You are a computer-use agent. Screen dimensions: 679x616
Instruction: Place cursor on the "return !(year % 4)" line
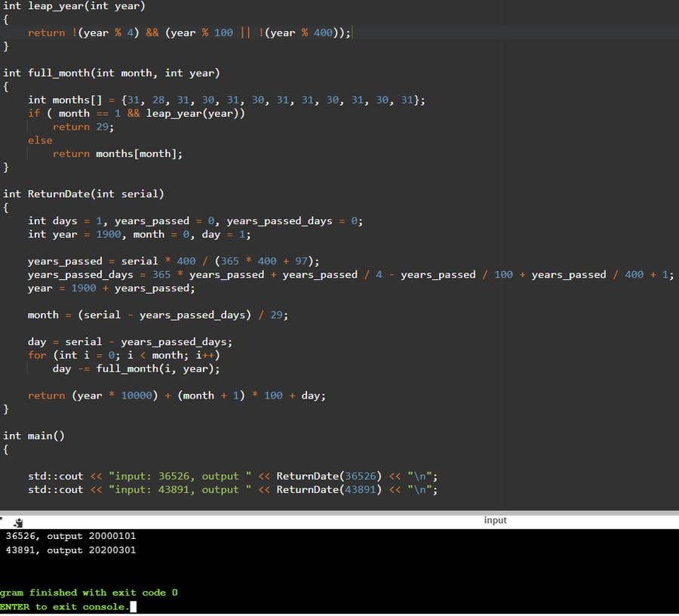[189, 33]
